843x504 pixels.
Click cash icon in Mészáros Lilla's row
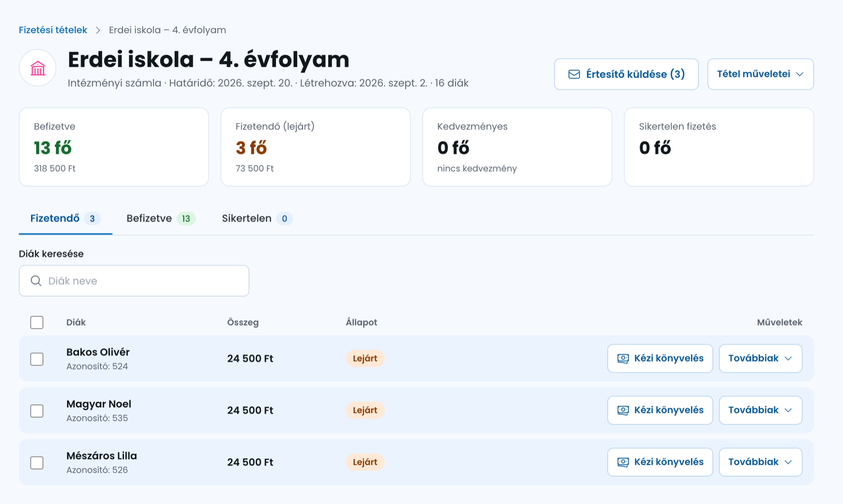tap(623, 462)
